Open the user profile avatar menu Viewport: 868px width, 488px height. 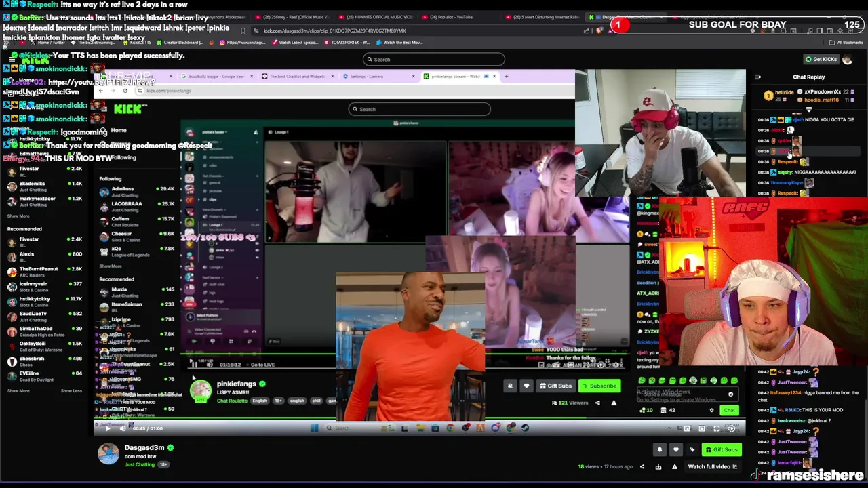pos(848,59)
